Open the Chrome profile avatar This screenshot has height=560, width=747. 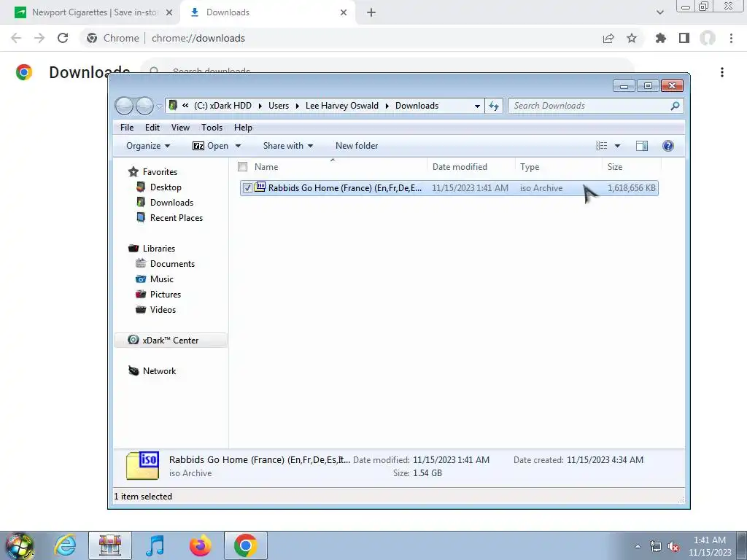point(708,38)
